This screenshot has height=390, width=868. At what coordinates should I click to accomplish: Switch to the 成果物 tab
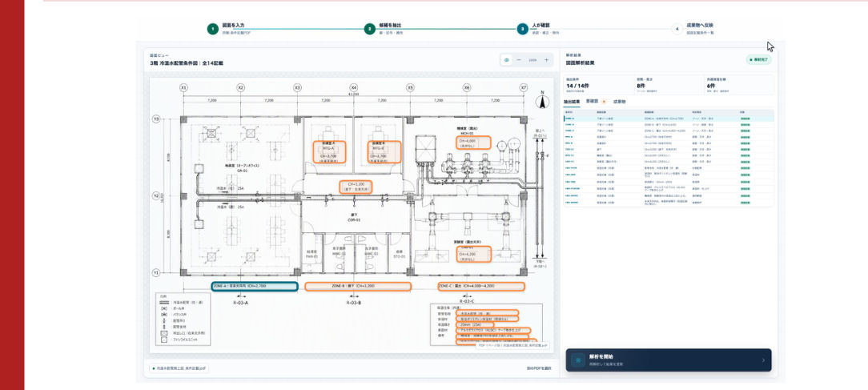pos(619,102)
